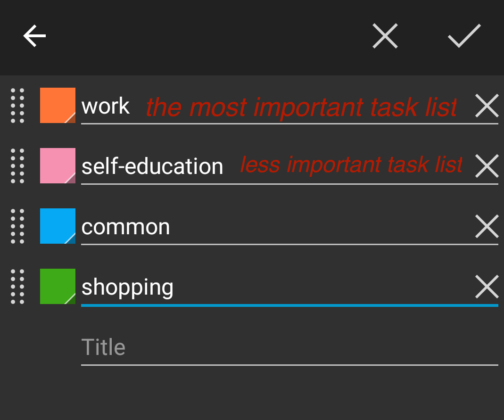
Task: Grab the drag handle for work
Action: coord(17,106)
